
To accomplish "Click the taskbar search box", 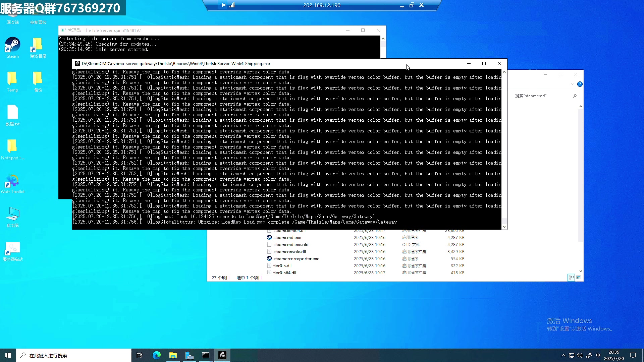I will (x=74, y=355).
